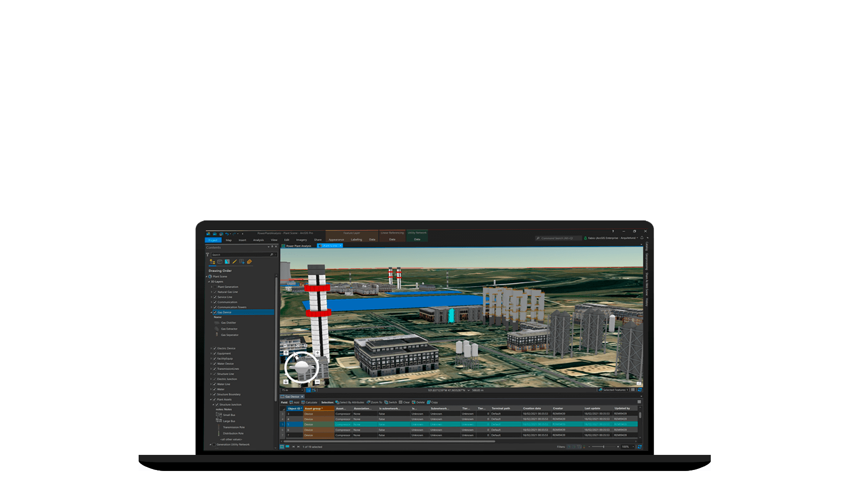
Task: Click navigator zoom out minus button
Action: tap(317, 382)
